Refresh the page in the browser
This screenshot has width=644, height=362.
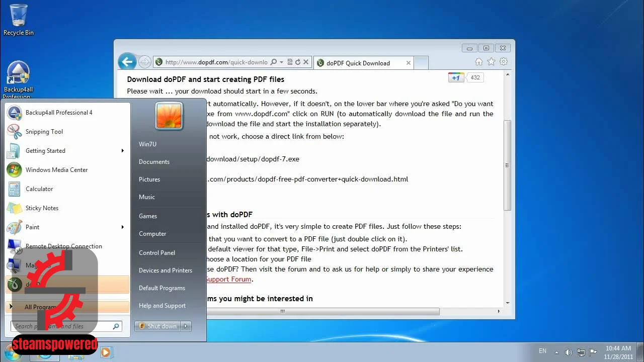298,62
